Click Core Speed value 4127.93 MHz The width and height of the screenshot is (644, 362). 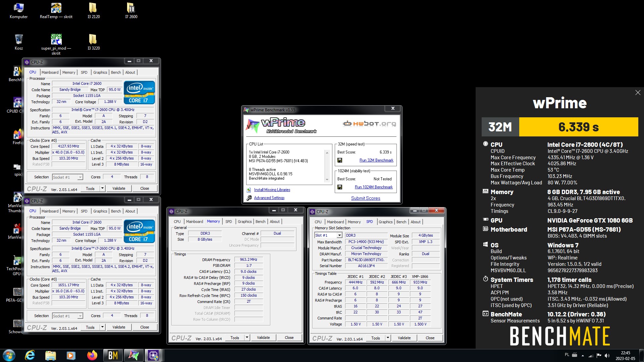pyautogui.click(x=69, y=146)
